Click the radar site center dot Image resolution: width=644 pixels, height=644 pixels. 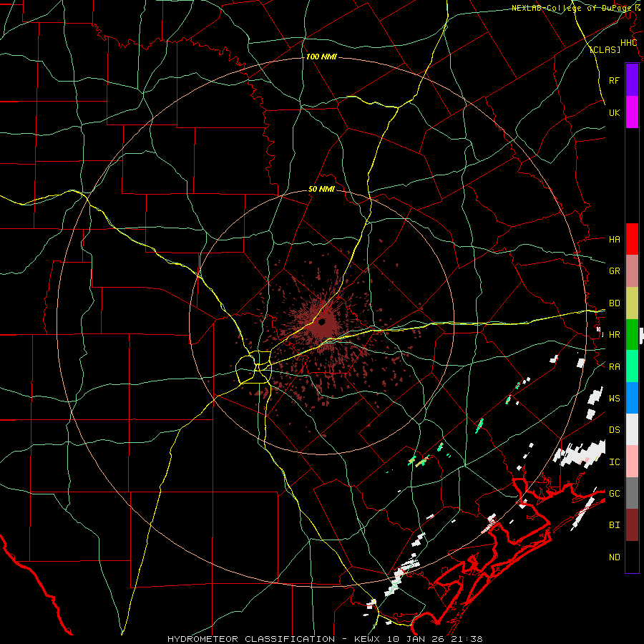[321, 322]
